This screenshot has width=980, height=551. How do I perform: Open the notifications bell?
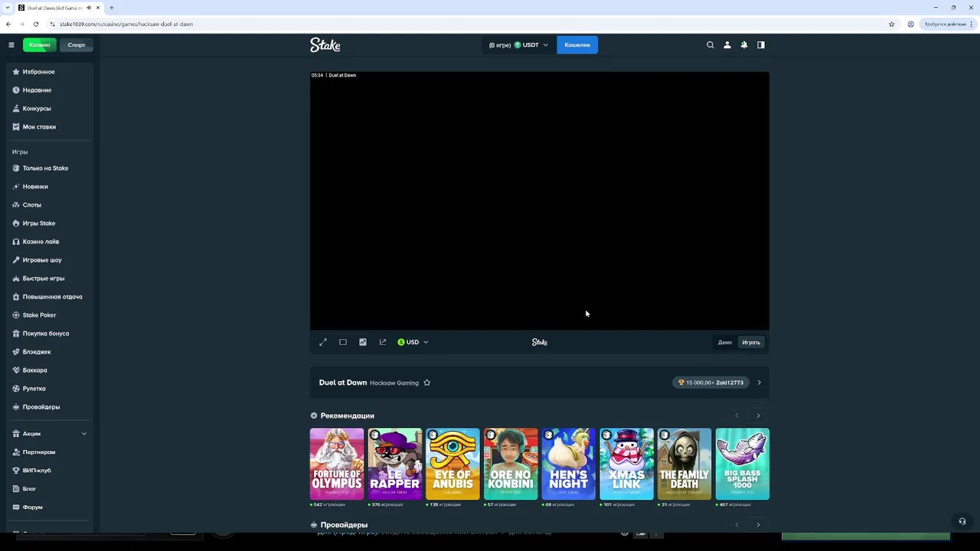coord(744,45)
